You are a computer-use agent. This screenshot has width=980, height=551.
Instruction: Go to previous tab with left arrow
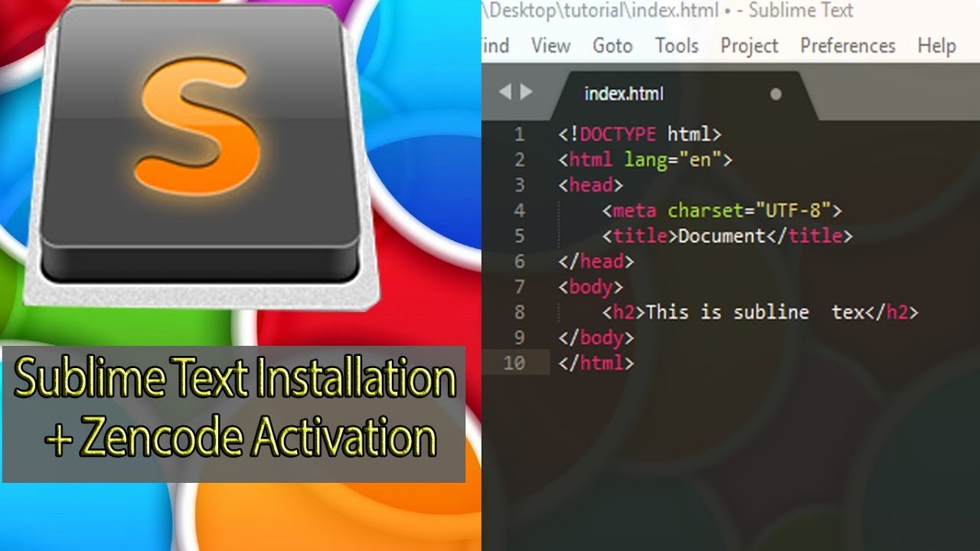pos(505,93)
